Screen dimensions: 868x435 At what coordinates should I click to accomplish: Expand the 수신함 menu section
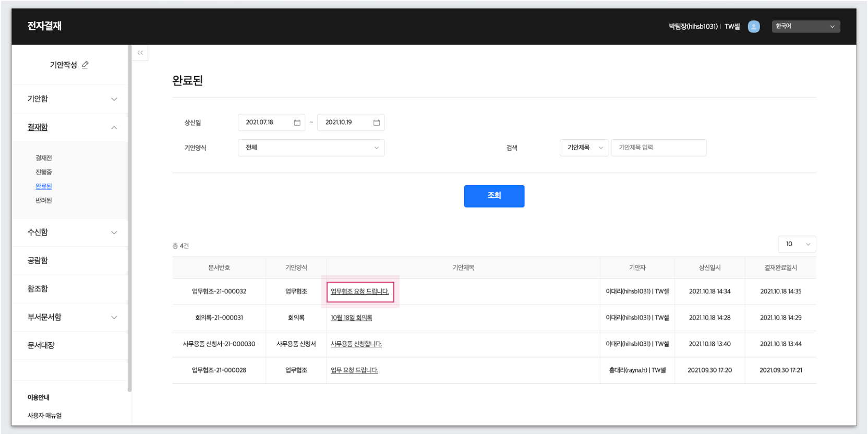pyautogui.click(x=114, y=233)
